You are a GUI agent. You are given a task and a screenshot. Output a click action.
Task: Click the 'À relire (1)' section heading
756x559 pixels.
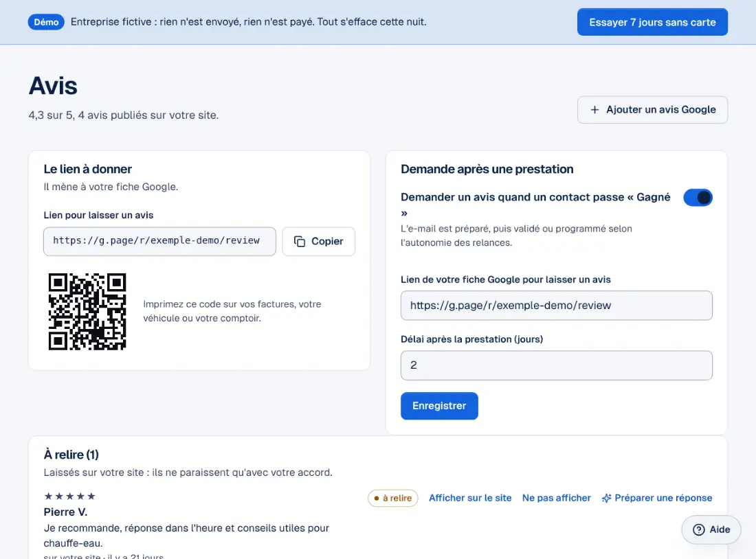[71, 455]
